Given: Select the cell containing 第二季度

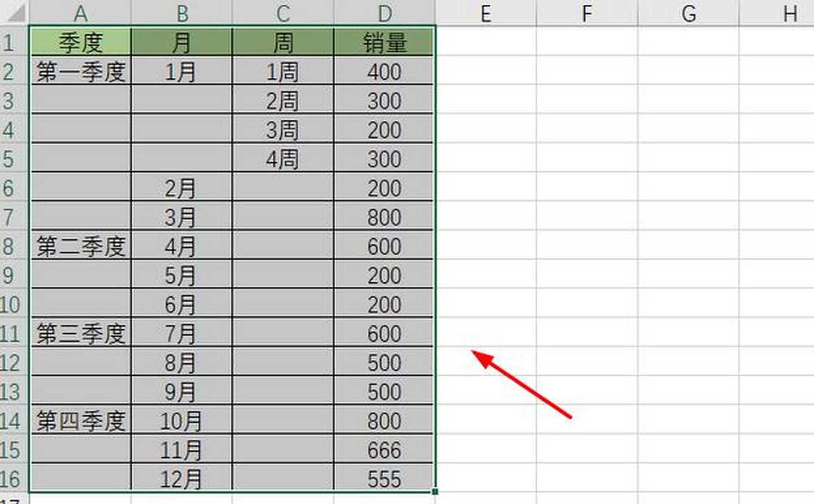Looking at the screenshot, I should click(80, 246).
